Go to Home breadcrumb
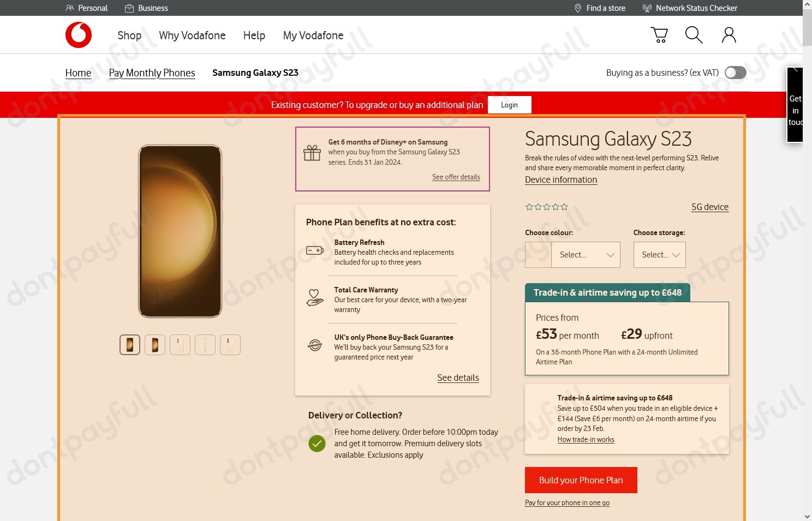 coord(79,73)
